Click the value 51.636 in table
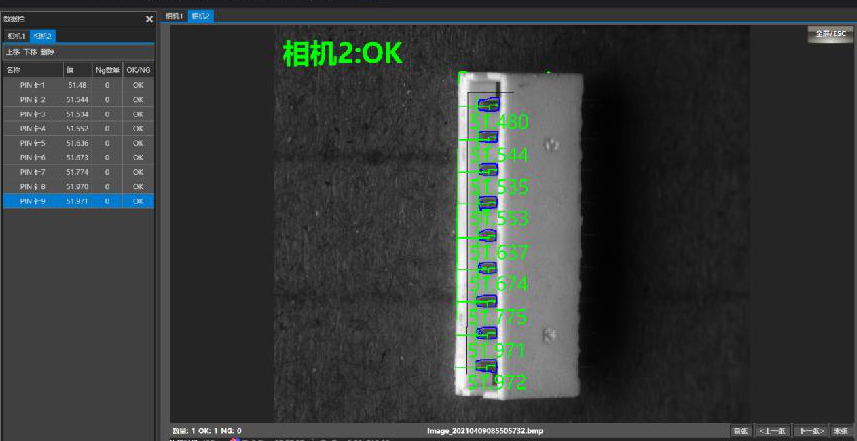This screenshot has height=441, width=857. coord(78,143)
